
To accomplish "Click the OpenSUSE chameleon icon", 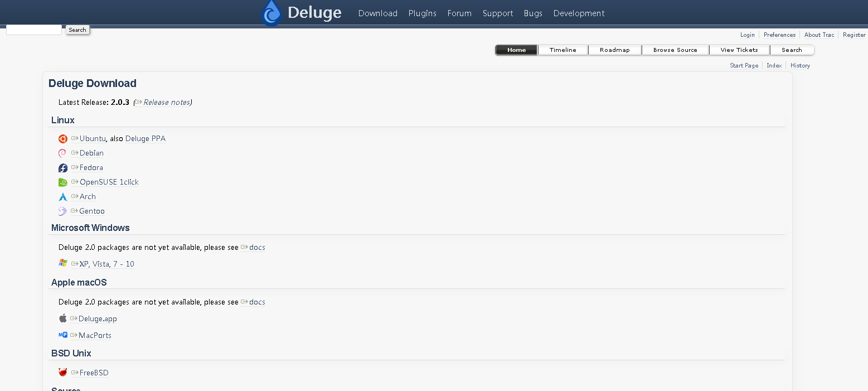I will point(63,182).
